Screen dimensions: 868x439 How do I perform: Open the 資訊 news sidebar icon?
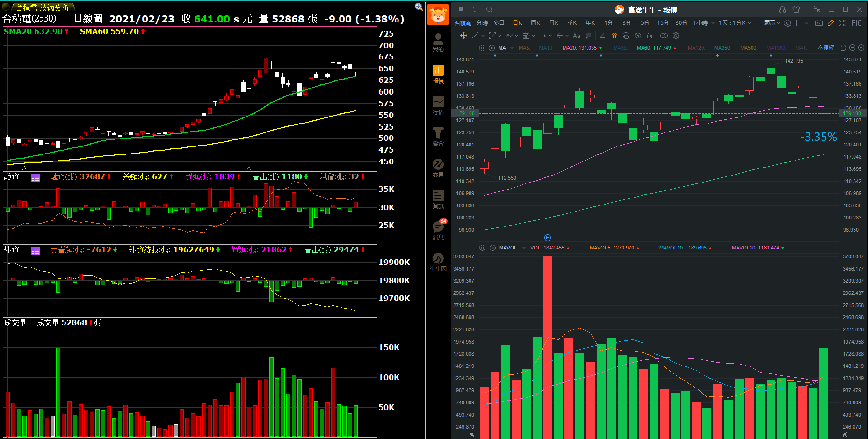point(438,199)
